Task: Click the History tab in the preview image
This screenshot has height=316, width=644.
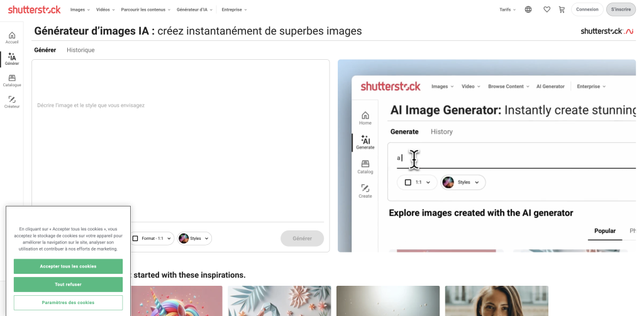Action: 441,132
